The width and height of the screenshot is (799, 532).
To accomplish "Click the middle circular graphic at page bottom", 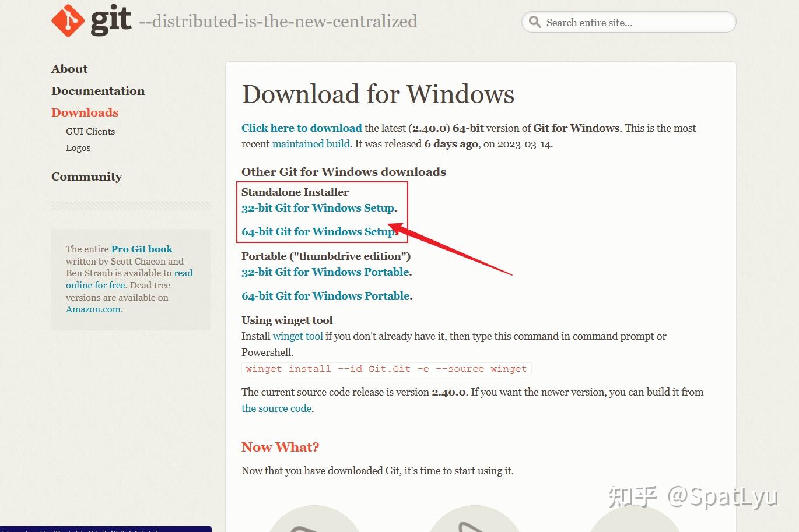I will [475, 522].
